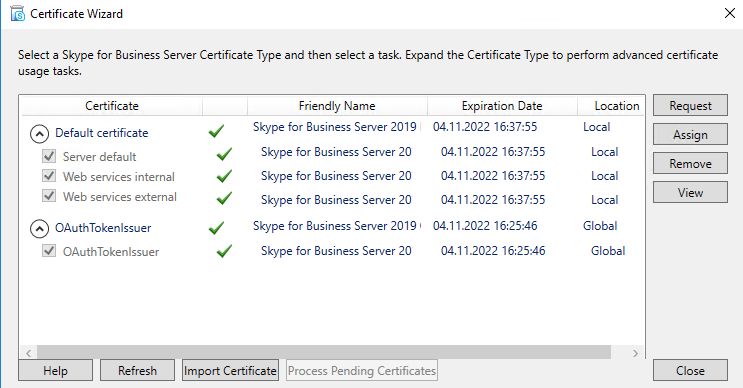Toggle the Web services external checkbox
Screen dimensions: 743x388
coord(49,195)
